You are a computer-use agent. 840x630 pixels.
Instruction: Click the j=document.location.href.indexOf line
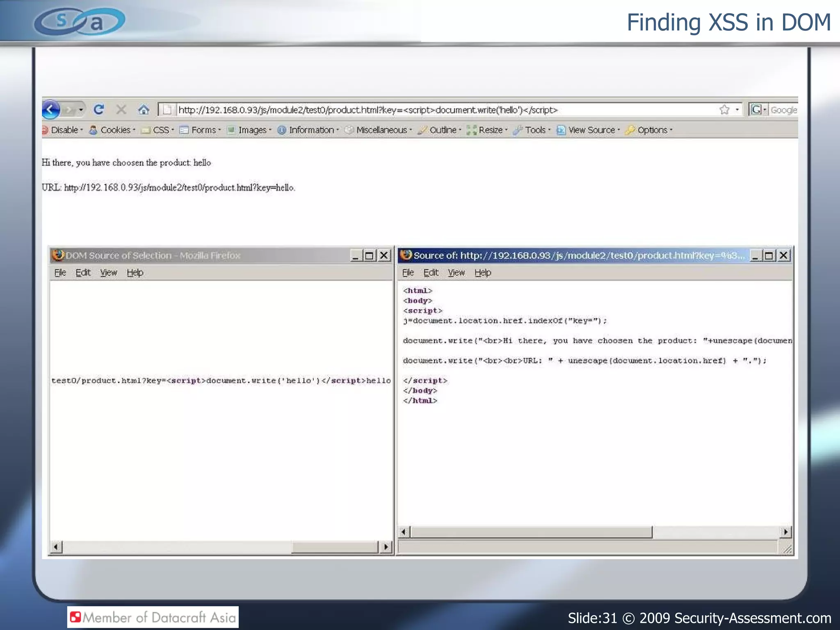click(x=505, y=321)
